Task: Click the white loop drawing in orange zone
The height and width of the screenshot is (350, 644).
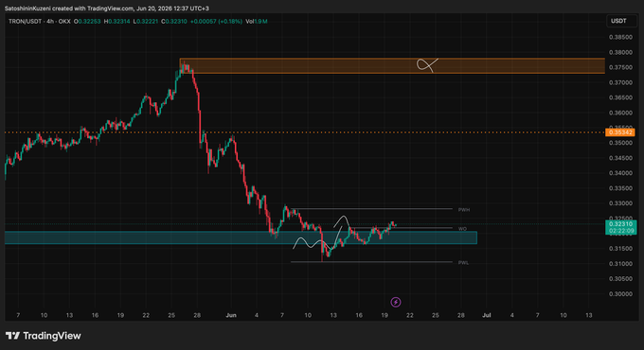Action: pyautogui.click(x=427, y=65)
